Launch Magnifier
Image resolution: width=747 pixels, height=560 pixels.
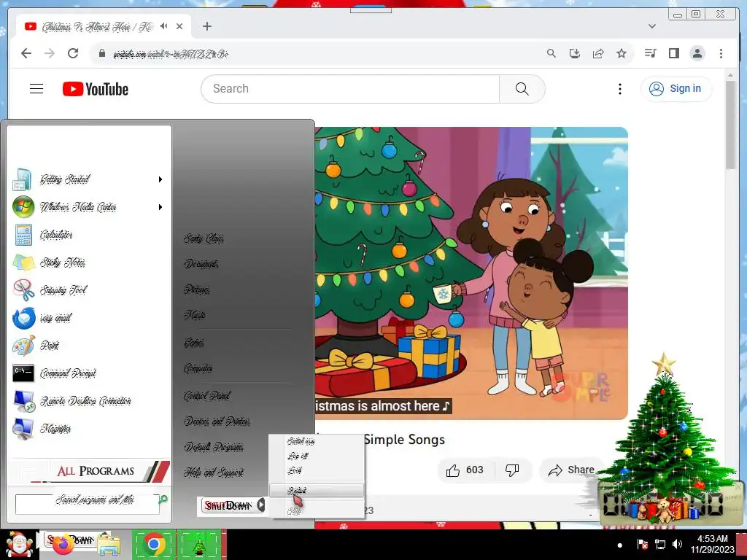tap(88, 429)
